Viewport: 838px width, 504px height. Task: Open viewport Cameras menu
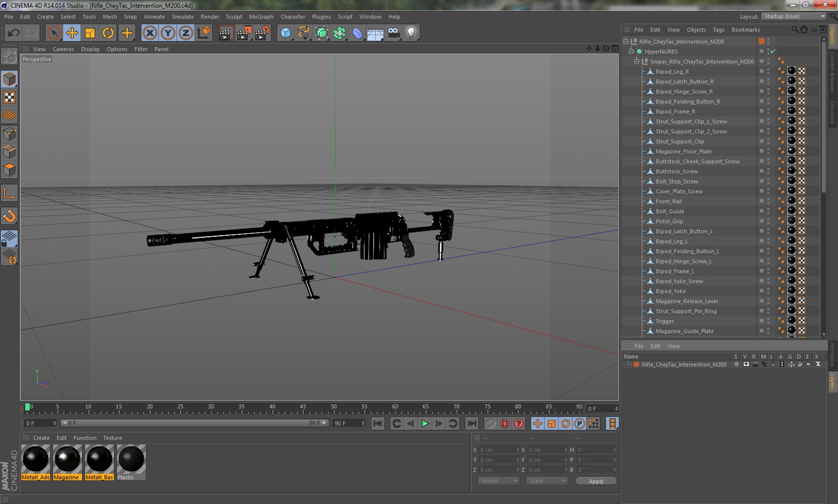[x=63, y=49]
